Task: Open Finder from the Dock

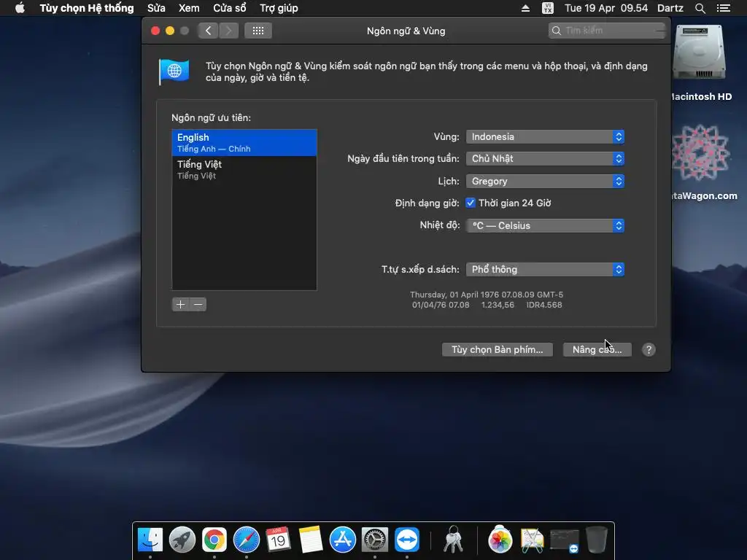Action: 150,540
